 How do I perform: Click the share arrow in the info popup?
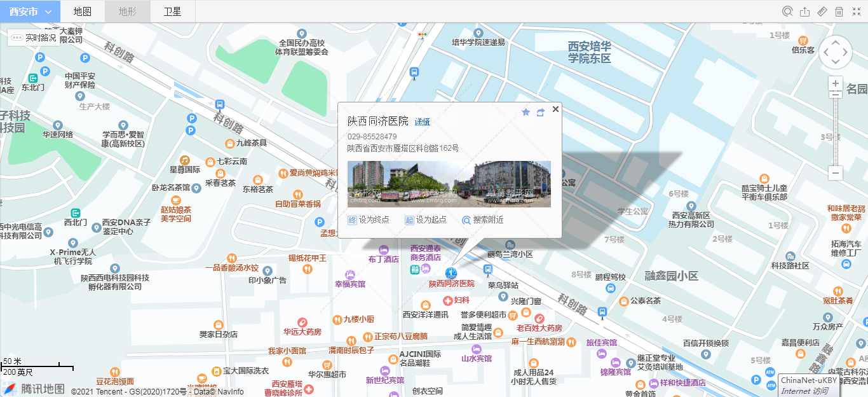[x=541, y=113]
